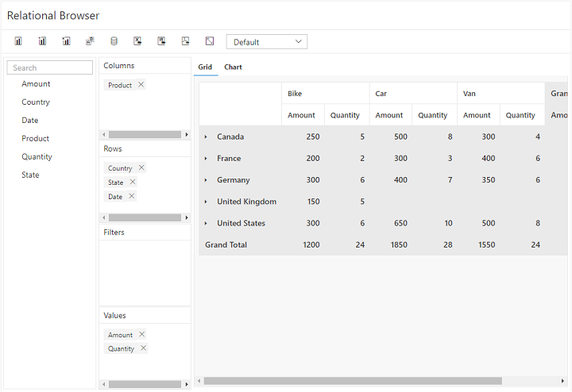The height and width of the screenshot is (392, 572).
Task: Remove Amount from Values
Action: click(x=142, y=335)
